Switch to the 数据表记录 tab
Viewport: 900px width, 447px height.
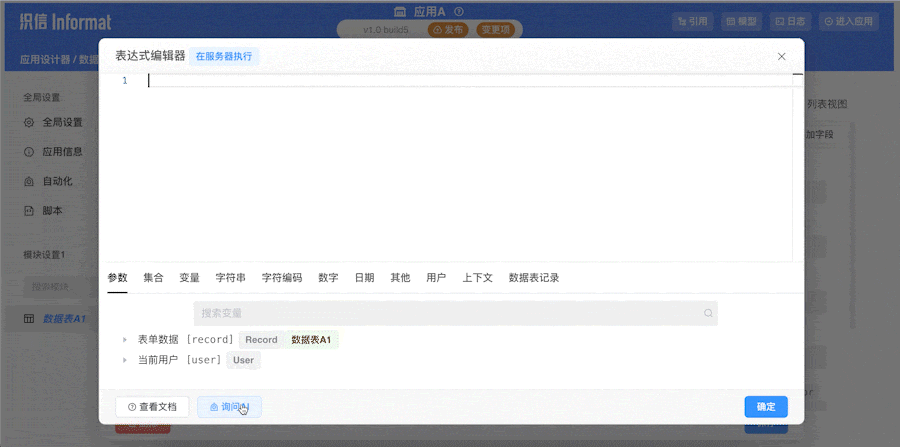(534, 278)
